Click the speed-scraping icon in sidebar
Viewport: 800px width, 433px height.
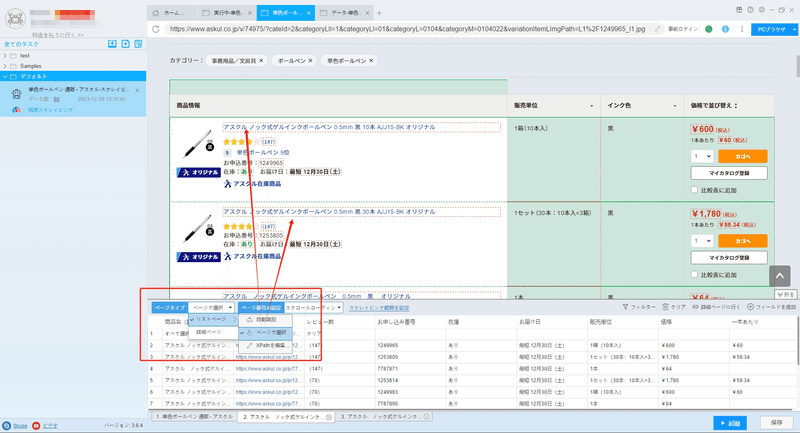pos(16,110)
